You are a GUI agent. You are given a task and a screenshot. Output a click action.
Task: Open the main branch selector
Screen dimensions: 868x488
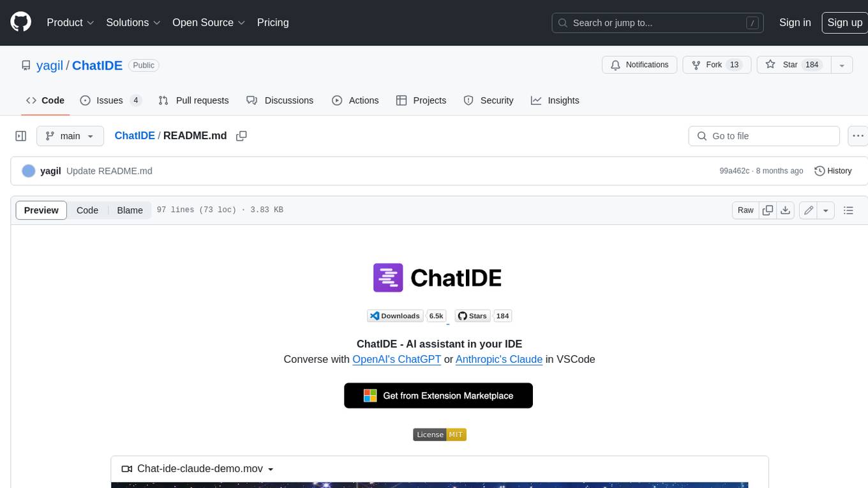point(70,136)
